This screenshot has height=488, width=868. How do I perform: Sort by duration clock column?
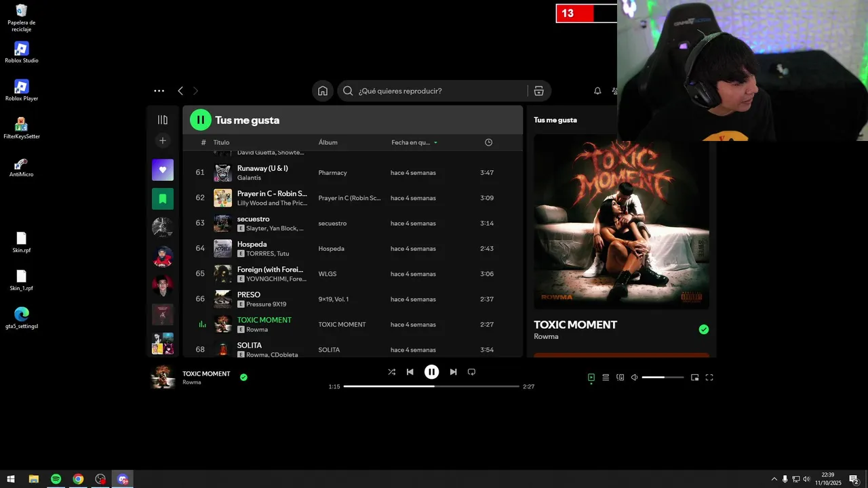[x=488, y=142]
